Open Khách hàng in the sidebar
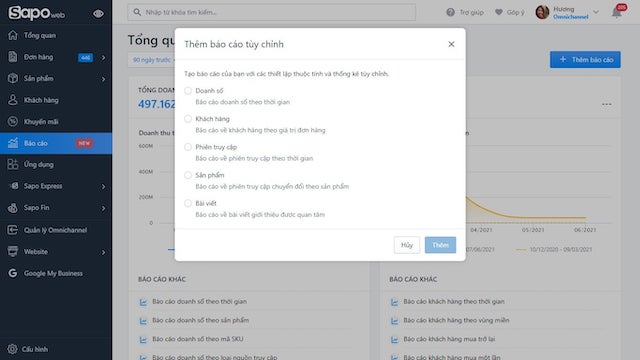Image resolution: width=640 pixels, height=360 pixels. 56,100
